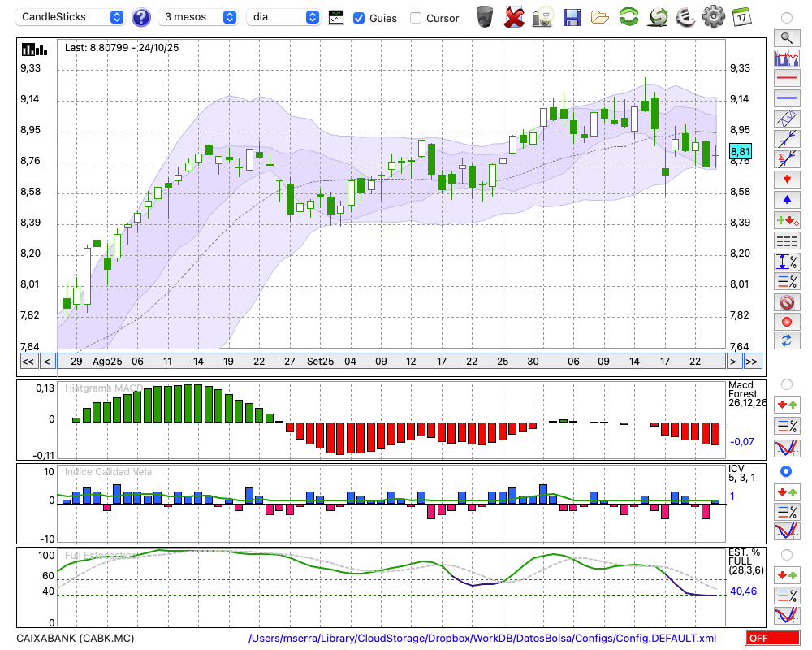Select the blue zigzag channel tool
The image size is (812, 650).
(x=787, y=119)
